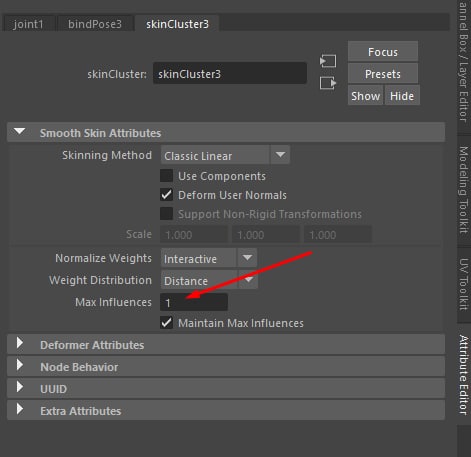Click the Show button
Image resolution: width=471 pixels, height=457 pixels.
pos(365,96)
